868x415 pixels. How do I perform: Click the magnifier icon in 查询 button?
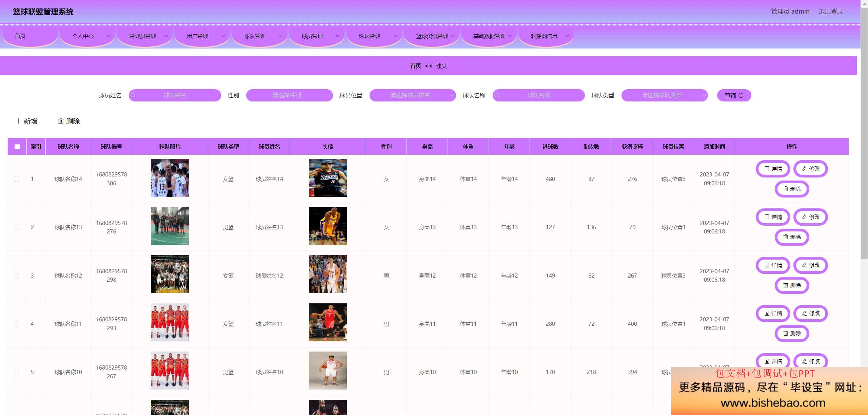point(741,96)
